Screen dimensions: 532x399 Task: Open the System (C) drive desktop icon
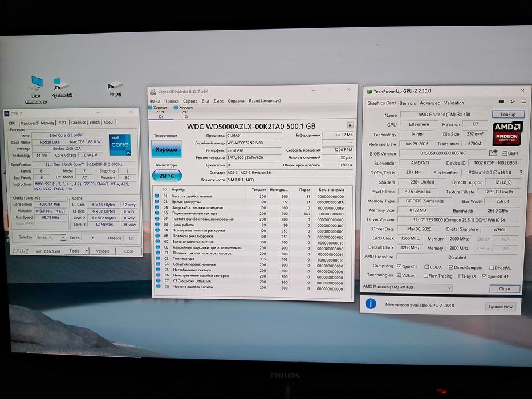coord(62,88)
